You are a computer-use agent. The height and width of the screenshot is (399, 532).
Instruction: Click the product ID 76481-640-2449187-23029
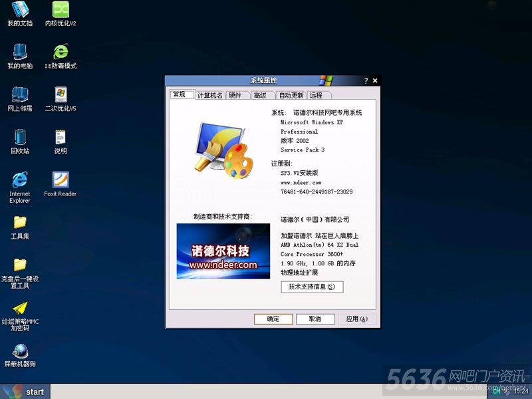pyautogui.click(x=317, y=192)
